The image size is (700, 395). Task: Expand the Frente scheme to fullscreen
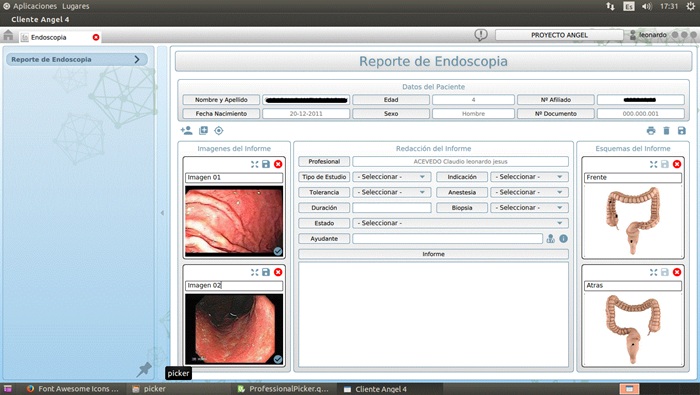654,164
